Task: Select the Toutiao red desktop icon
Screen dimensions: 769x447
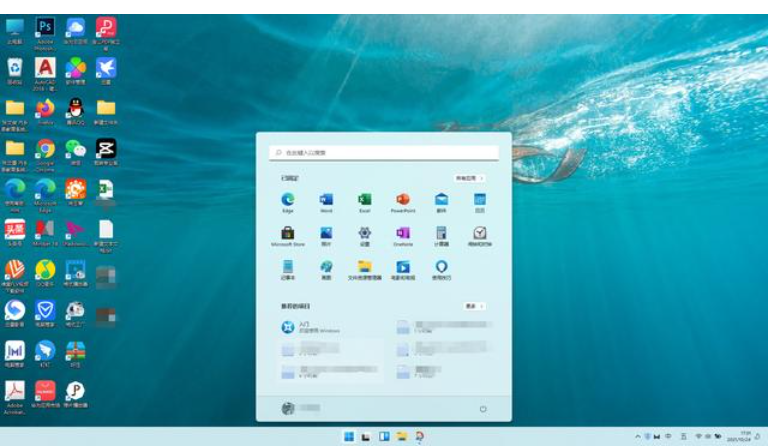Action: [15, 233]
